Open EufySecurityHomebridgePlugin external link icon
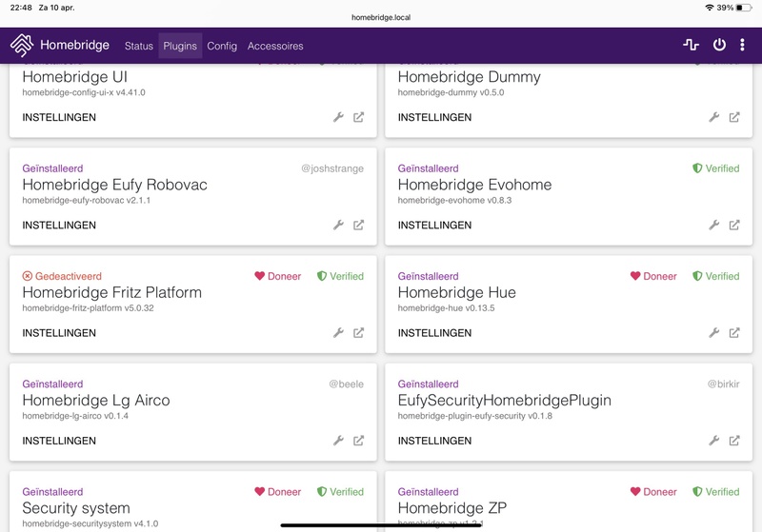This screenshot has height=532, width=762. point(734,441)
